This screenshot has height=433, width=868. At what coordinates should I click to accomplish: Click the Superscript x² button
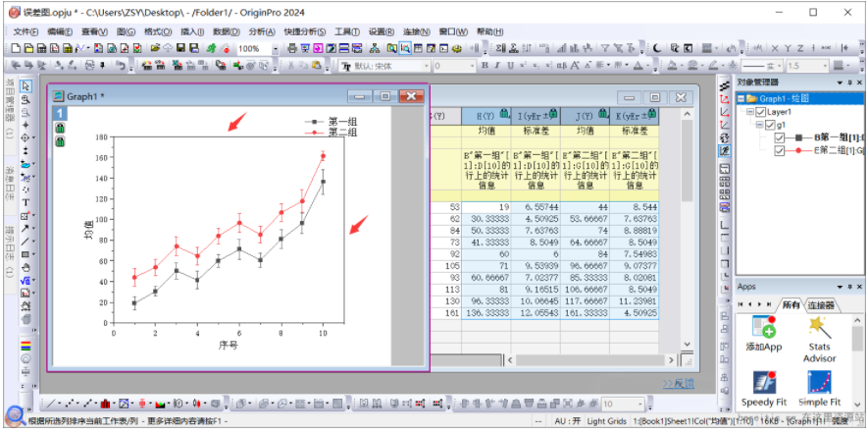pos(523,66)
